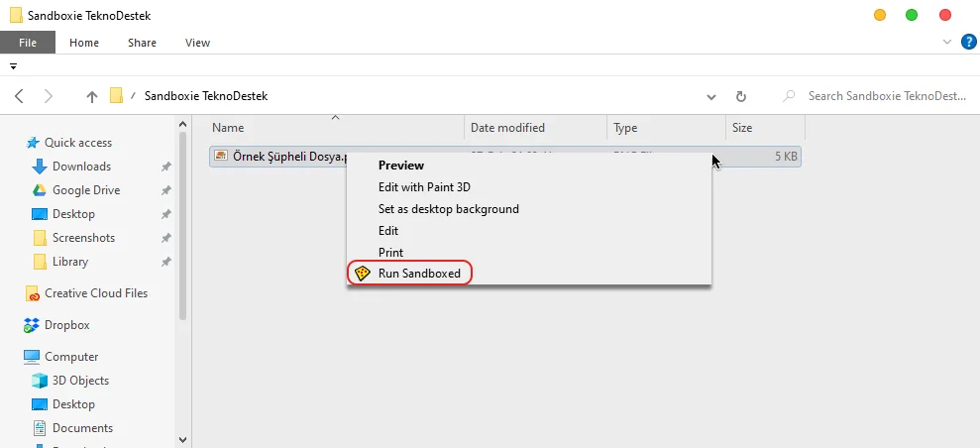Click the sidebar scroll down arrow

pos(183,440)
